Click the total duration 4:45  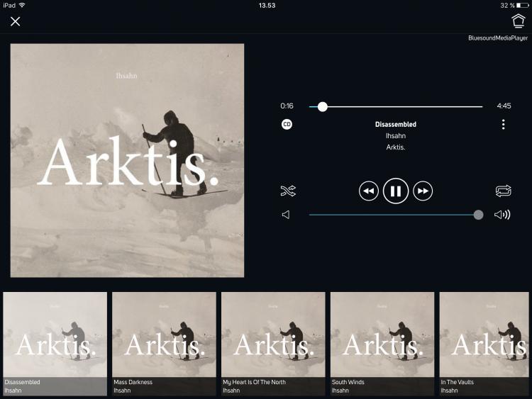pyautogui.click(x=504, y=106)
